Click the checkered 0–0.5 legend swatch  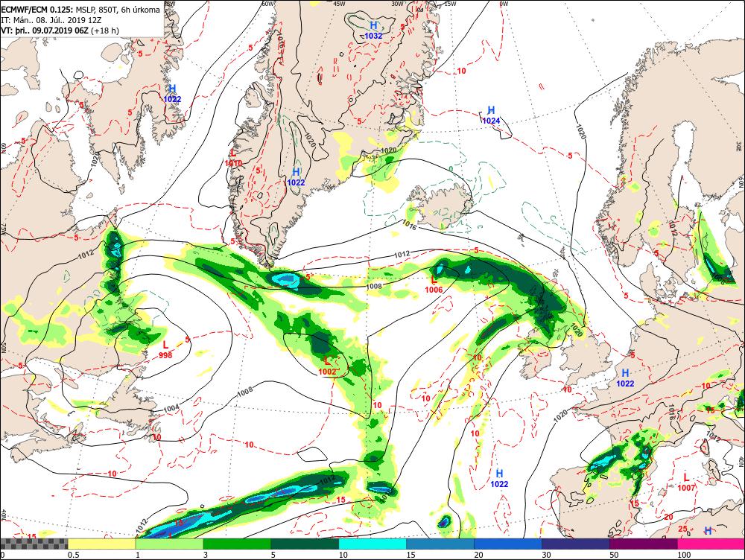[x=34, y=544]
